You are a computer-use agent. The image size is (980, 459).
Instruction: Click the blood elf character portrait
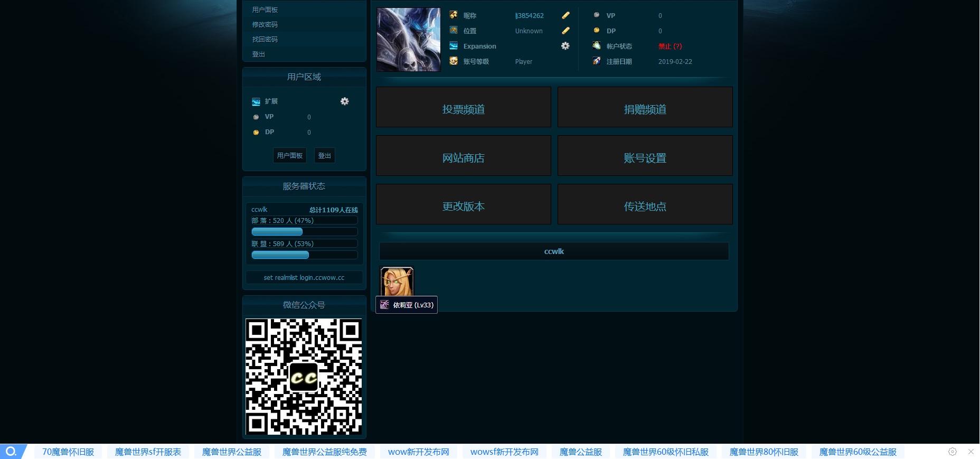[x=397, y=282]
